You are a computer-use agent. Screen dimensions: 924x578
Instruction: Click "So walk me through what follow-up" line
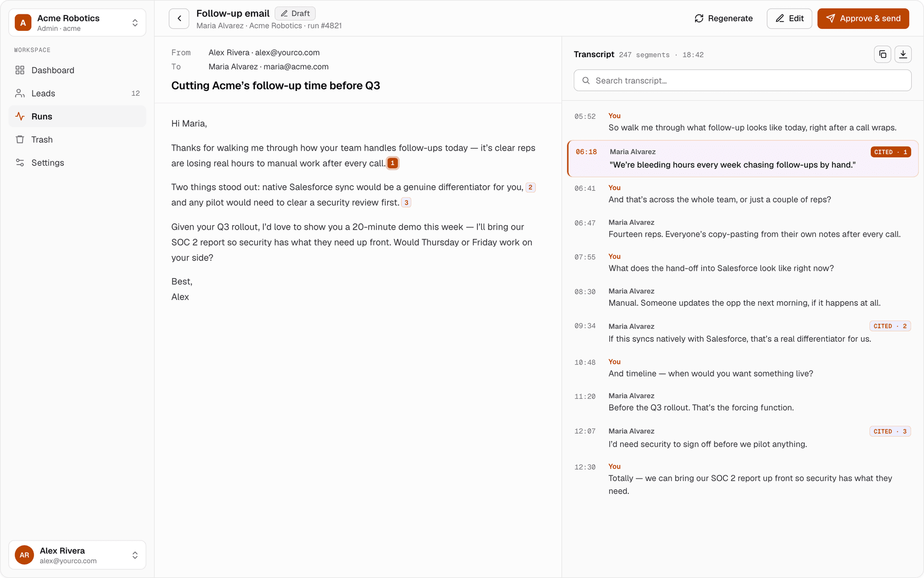click(x=753, y=128)
